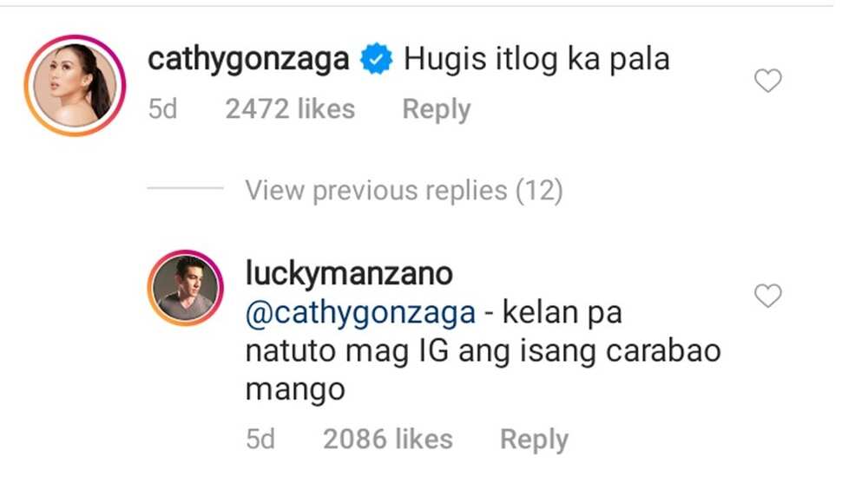Like luckymanzano's reply with heart icon

point(768,296)
